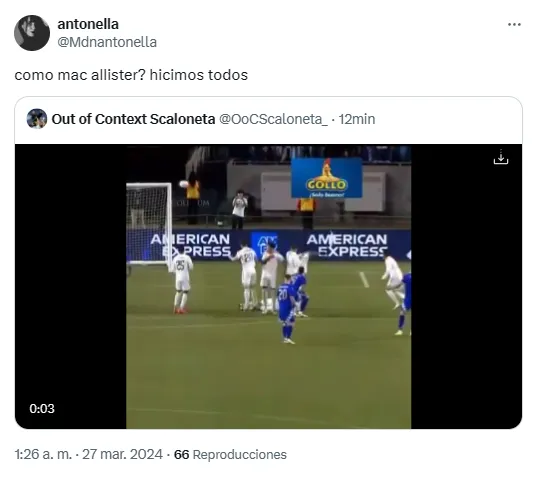This screenshot has height=477, width=537.
Task: Click the goal net in video frame
Action: point(149,224)
